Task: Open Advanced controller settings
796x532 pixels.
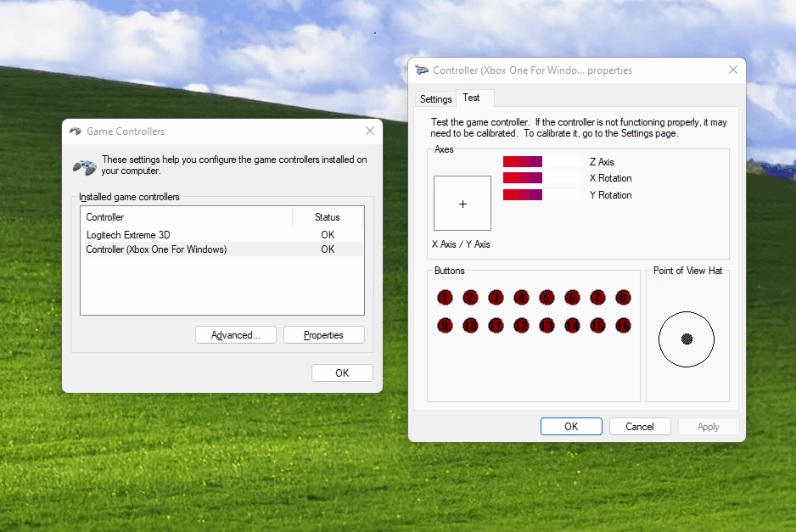Action: (x=236, y=335)
